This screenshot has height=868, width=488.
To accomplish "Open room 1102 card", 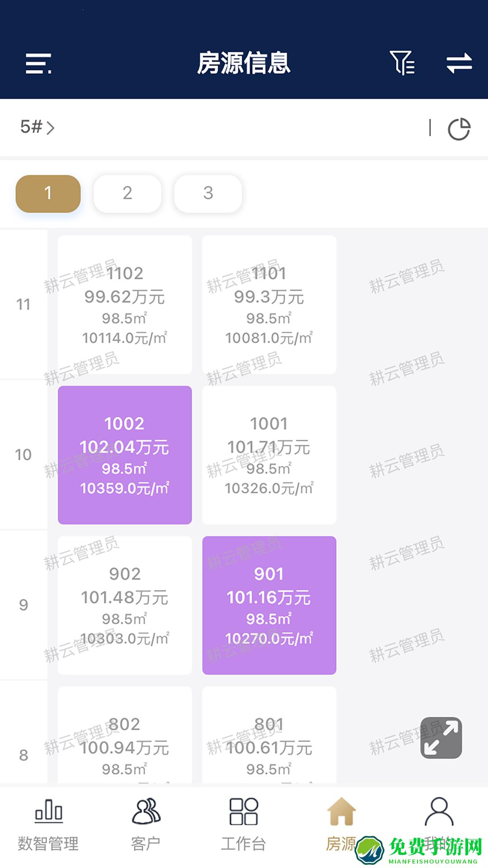I will click(125, 305).
